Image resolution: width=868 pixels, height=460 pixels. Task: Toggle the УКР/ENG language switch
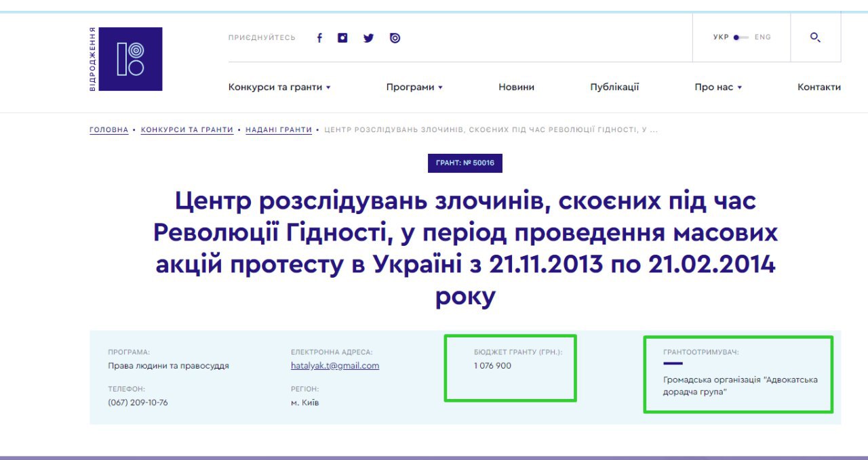(x=742, y=37)
